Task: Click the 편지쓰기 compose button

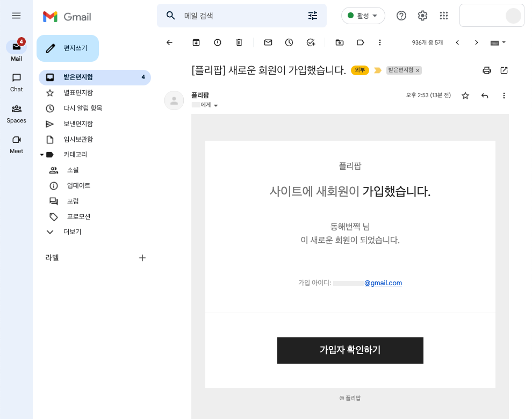Action: pos(68,48)
